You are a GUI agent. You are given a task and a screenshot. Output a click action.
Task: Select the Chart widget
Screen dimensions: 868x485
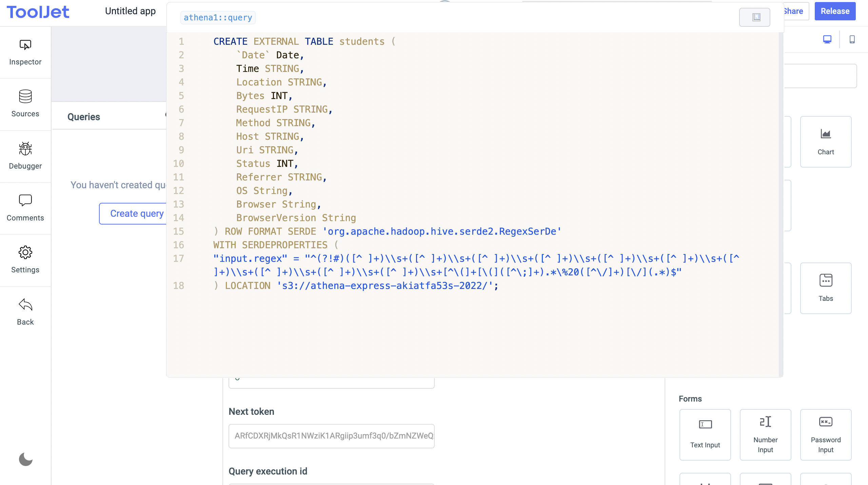tap(826, 142)
